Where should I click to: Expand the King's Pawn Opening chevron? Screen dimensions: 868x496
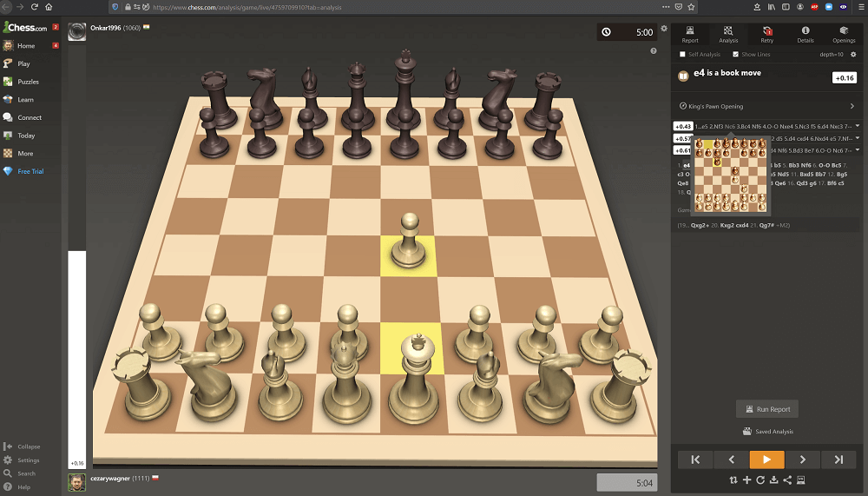852,107
